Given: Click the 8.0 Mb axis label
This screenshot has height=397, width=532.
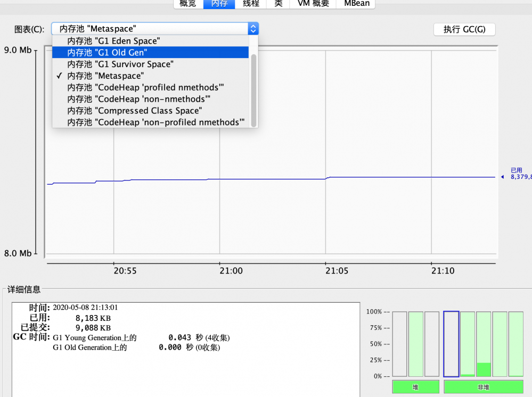Looking at the screenshot, I should pos(18,253).
